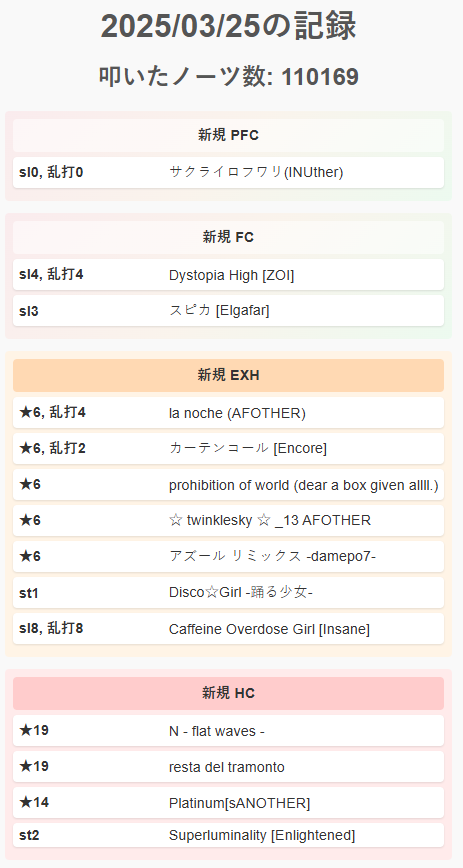Click the 新規 FC section header
463x868 pixels.
[x=228, y=237]
